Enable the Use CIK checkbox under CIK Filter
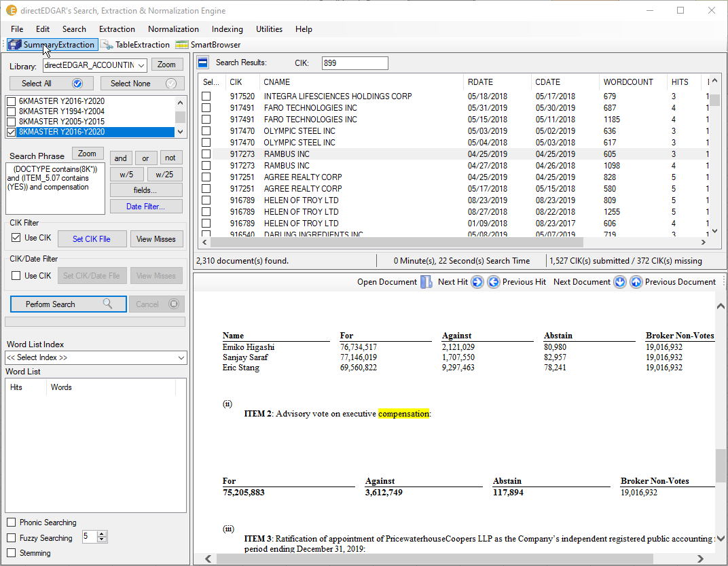 click(16, 237)
